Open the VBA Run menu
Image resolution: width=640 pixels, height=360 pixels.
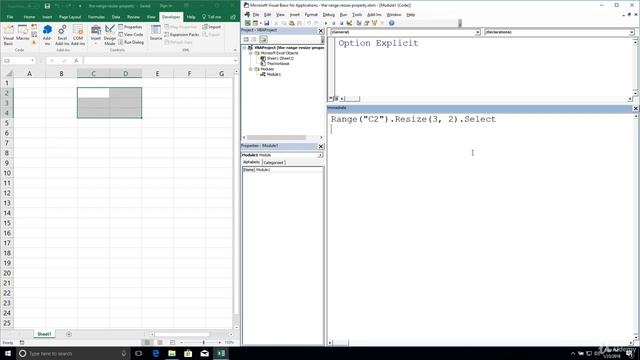(343, 15)
